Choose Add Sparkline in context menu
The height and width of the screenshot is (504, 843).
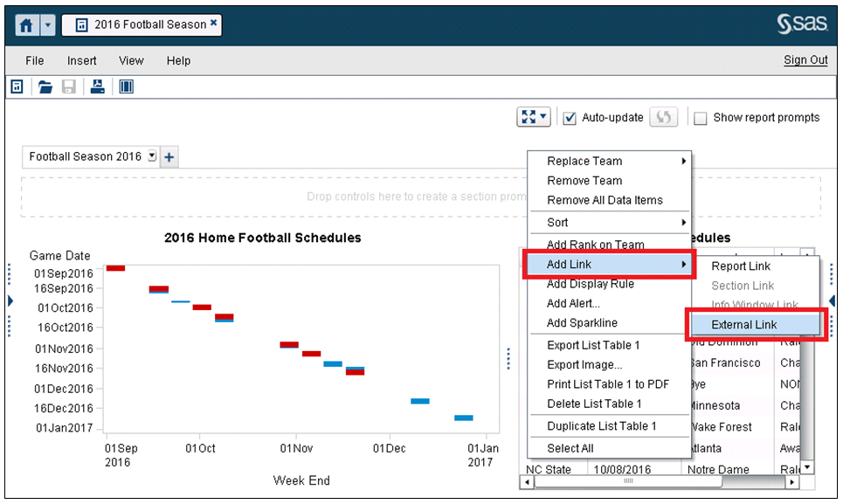tap(582, 323)
